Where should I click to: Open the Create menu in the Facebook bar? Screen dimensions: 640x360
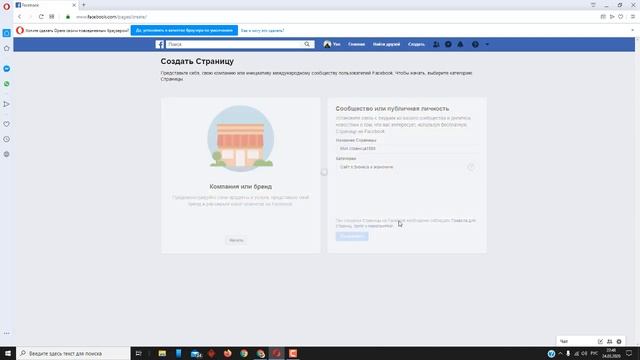(x=416, y=44)
